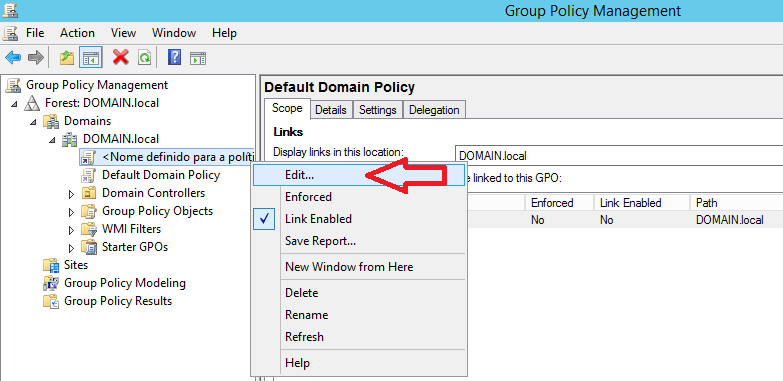Screen dimensions: 783x381
Task: Click the Forward arrow toolbar icon
Action: [x=36, y=57]
